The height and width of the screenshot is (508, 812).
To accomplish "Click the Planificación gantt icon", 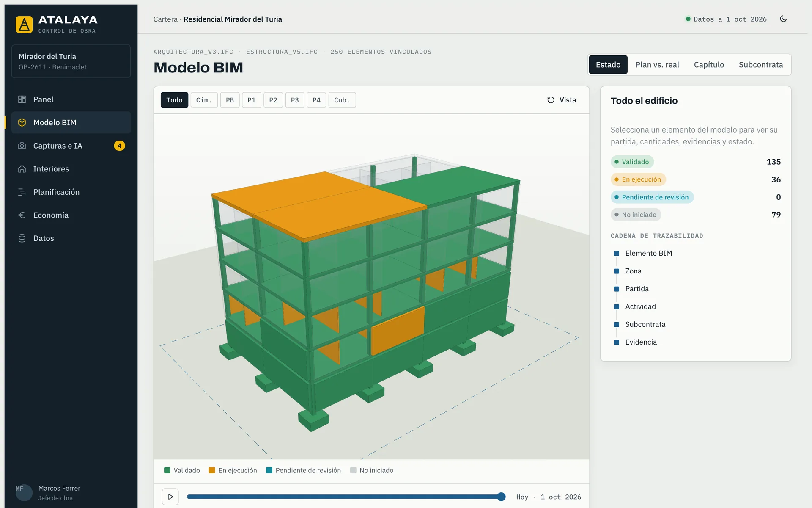I will tap(22, 192).
